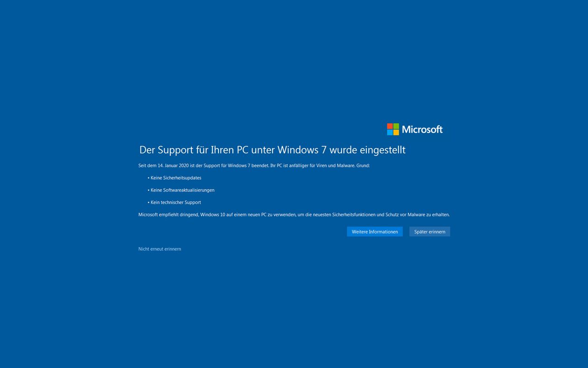Click the heading about Windows 7 support ending

coord(273,150)
